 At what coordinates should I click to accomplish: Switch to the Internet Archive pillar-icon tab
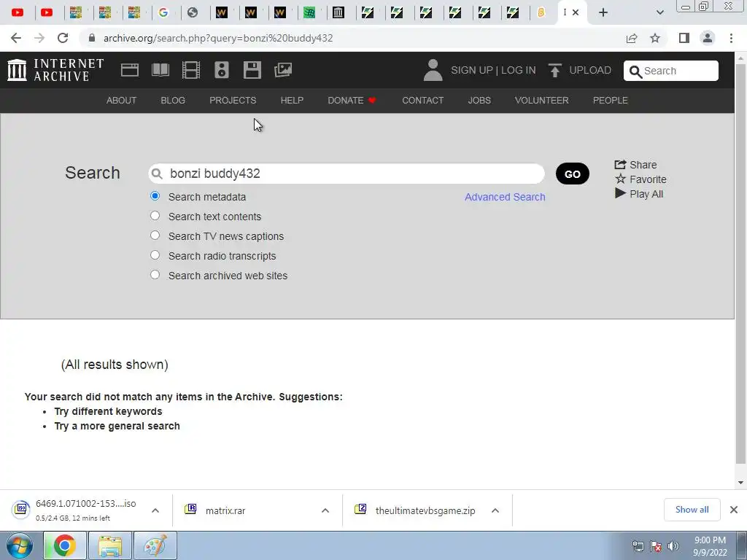[x=338, y=12]
